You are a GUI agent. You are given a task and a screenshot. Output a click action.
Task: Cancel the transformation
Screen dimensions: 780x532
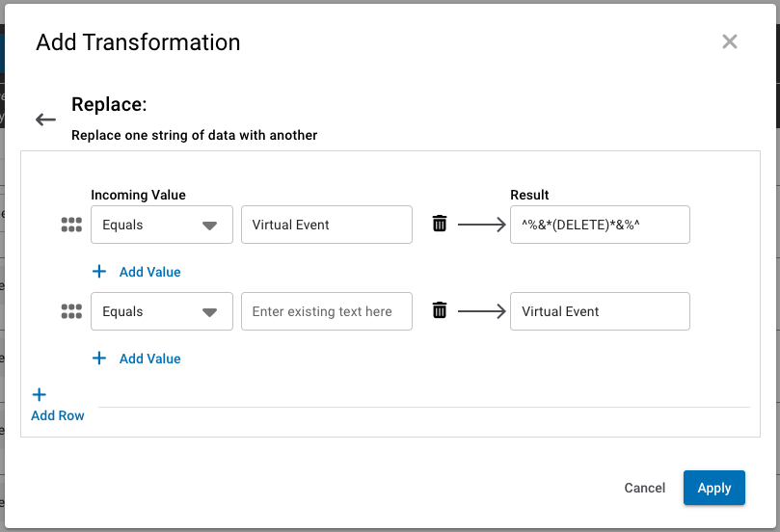645,488
